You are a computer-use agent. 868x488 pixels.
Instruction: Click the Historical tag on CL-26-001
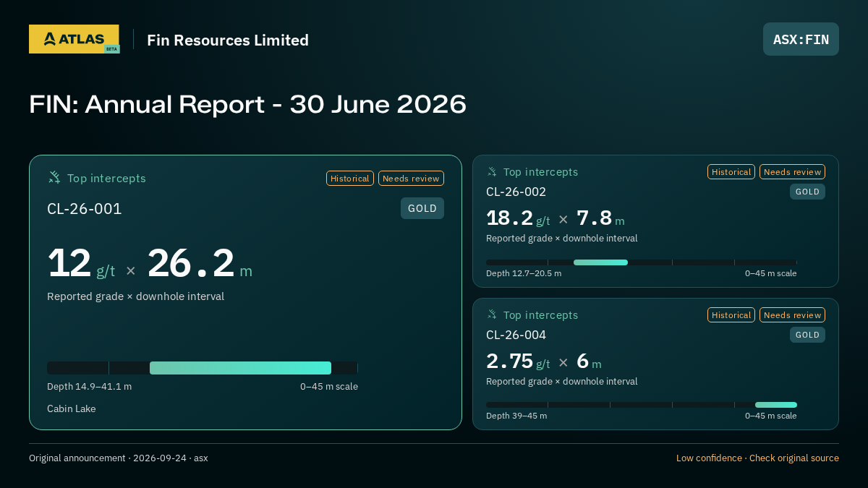[350, 179]
